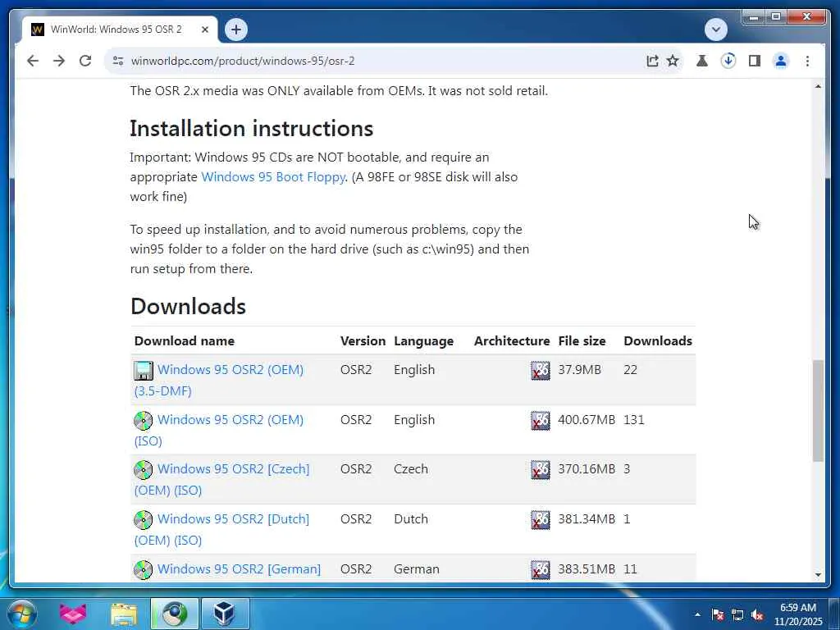Click the Version column header
This screenshot has height=630, width=840.
point(363,340)
